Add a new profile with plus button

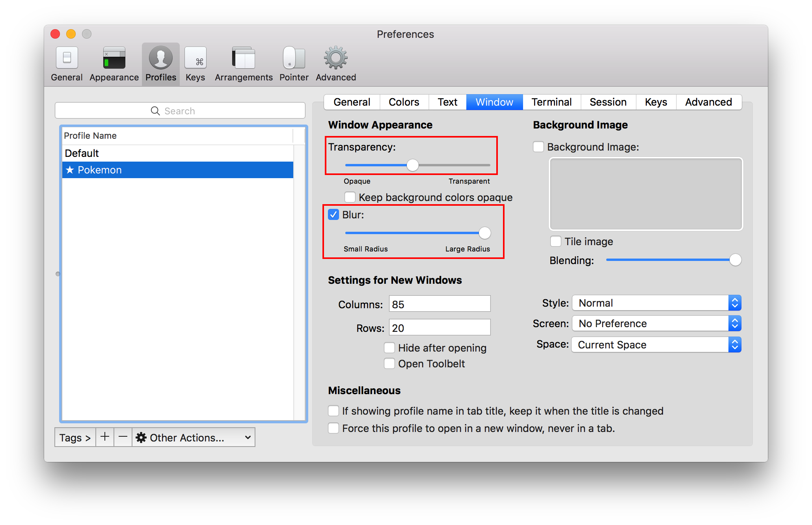(x=105, y=437)
